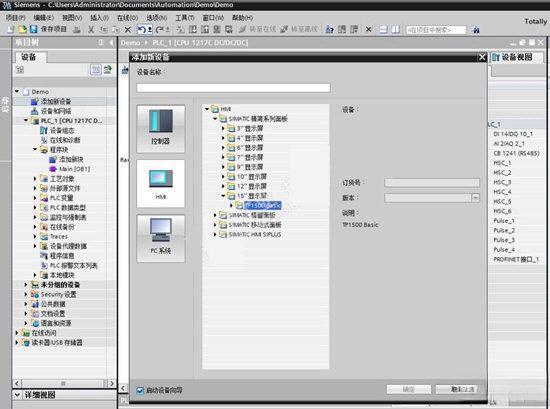Click 转至离线 go offline toolbar button
This screenshot has width=550, height=409.
pyautogui.click(x=299, y=29)
